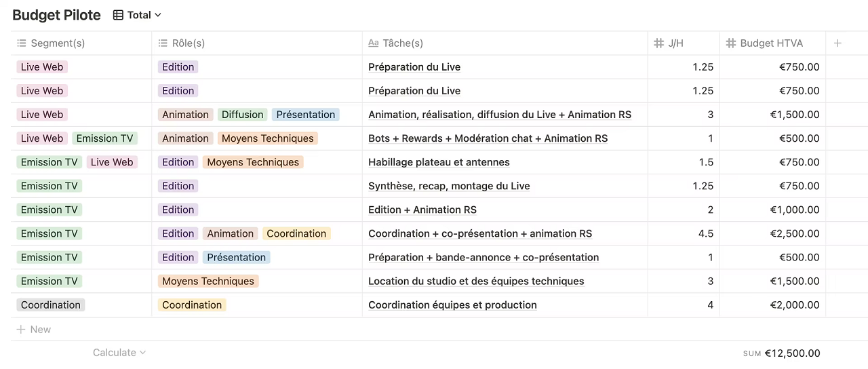Select the blue Présentation tag in third row
Screen dimensions: 868x369
[x=305, y=115]
